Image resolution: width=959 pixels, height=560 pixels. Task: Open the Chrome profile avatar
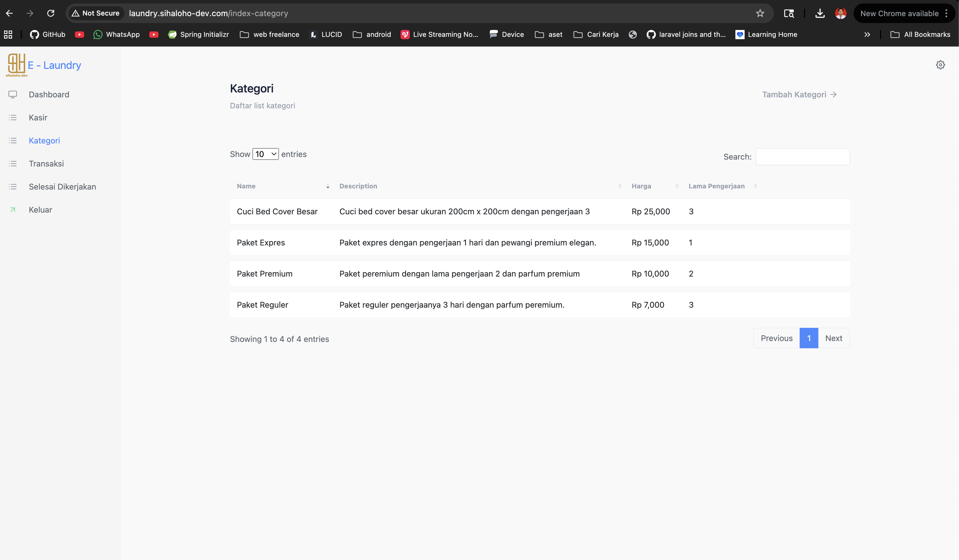841,13
